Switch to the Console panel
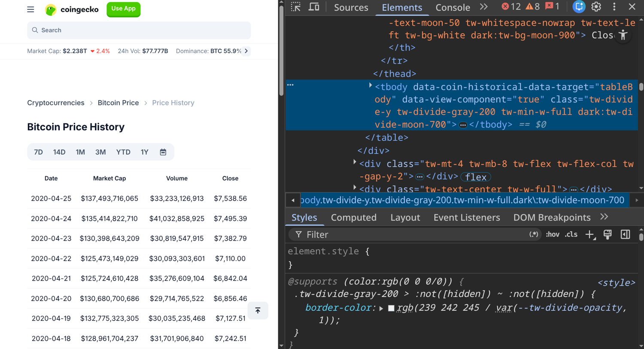644x349 pixels. [x=453, y=7]
